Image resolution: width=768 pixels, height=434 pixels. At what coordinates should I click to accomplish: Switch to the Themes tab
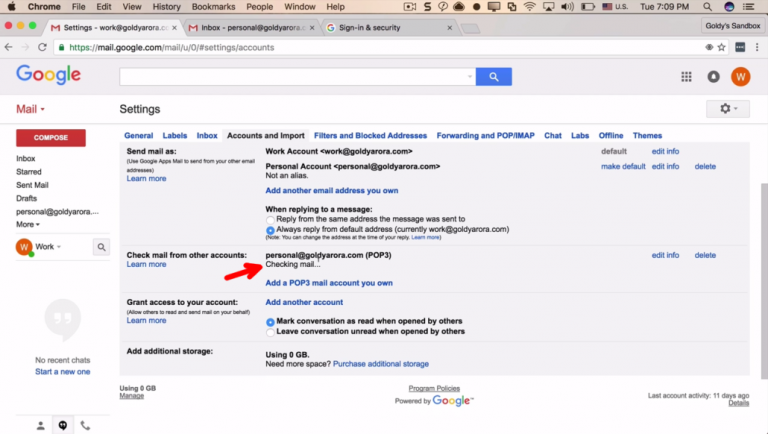(x=647, y=136)
